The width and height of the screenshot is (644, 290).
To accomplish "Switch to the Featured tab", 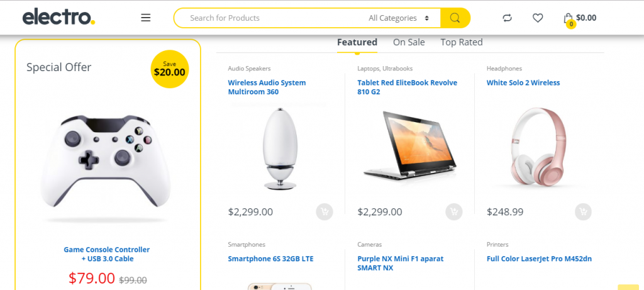I will 357,42.
